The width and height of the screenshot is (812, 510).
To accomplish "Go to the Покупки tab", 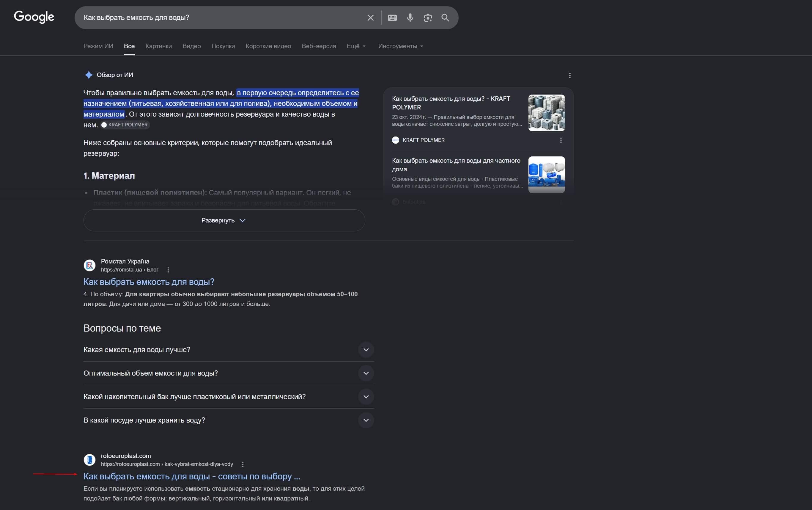I will pyautogui.click(x=223, y=46).
